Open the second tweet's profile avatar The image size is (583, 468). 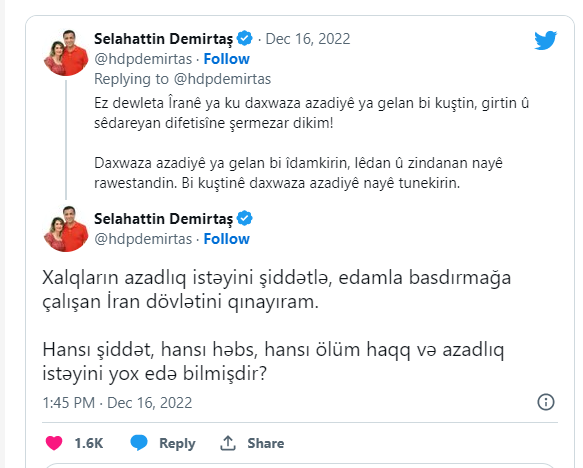point(66,229)
